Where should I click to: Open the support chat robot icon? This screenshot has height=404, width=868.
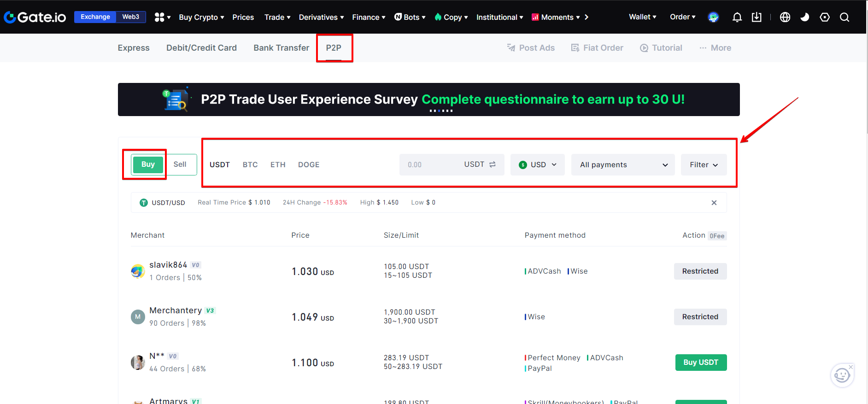842,375
